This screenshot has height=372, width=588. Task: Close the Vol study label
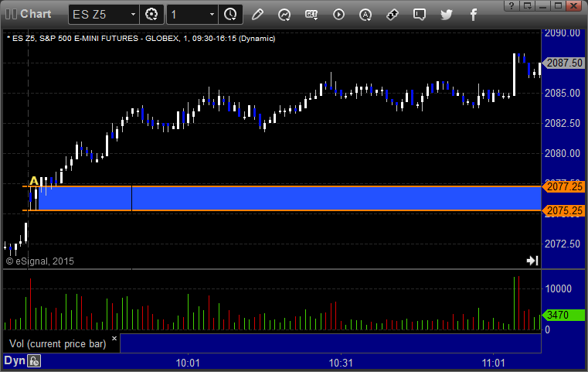[114, 338]
